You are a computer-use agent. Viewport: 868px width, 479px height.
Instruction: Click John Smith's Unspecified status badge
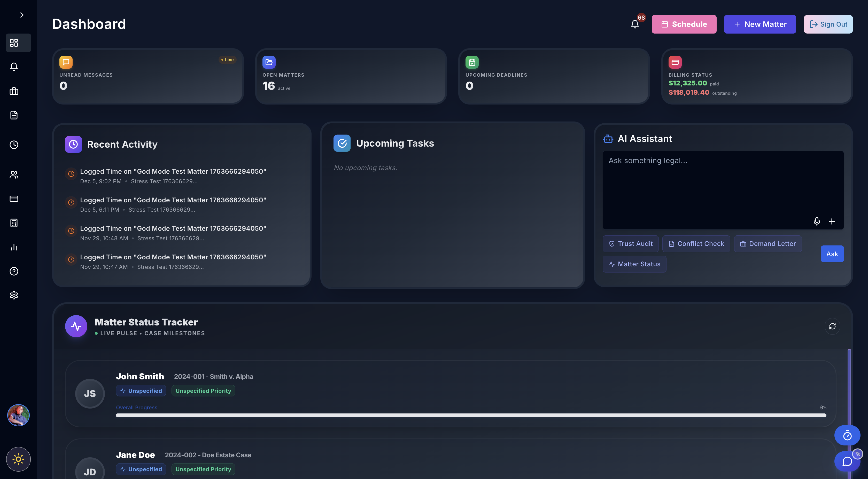coord(141,391)
